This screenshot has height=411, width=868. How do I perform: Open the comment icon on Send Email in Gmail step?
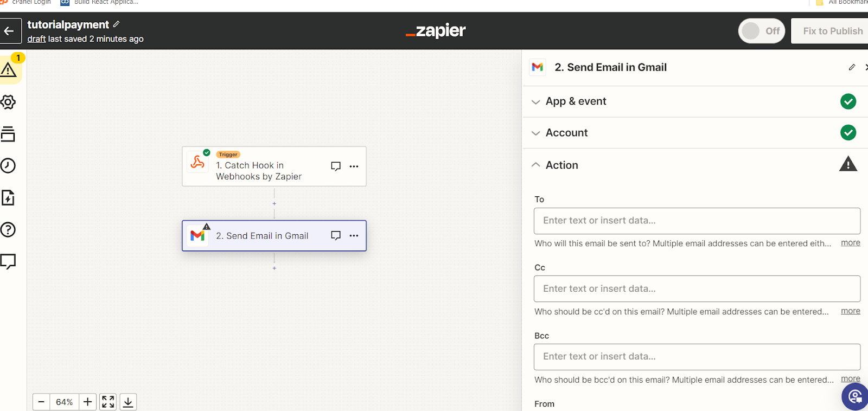tap(336, 235)
